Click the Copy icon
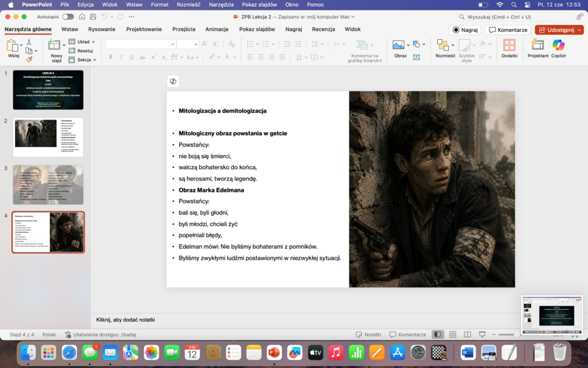 [x=29, y=50]
